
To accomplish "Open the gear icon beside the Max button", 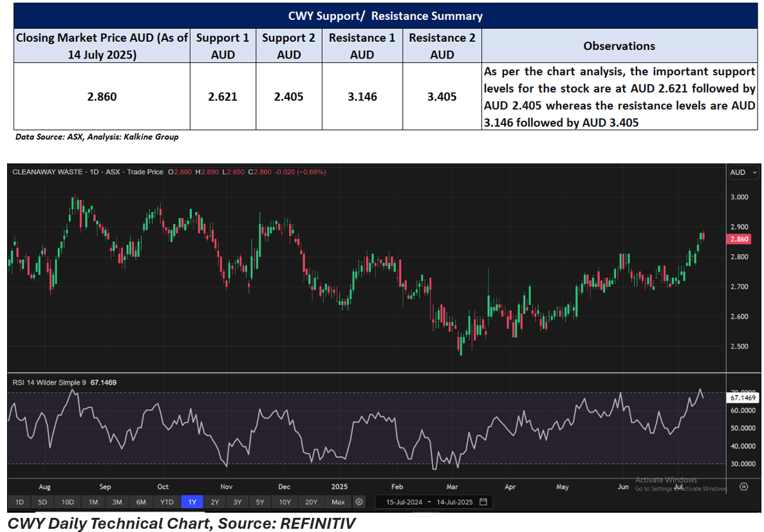I will coord(358,502).
